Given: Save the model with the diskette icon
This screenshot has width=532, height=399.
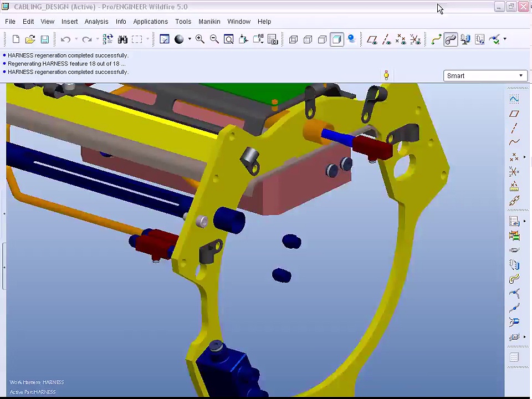Looking at the screenshot, I should pos(44,39).
